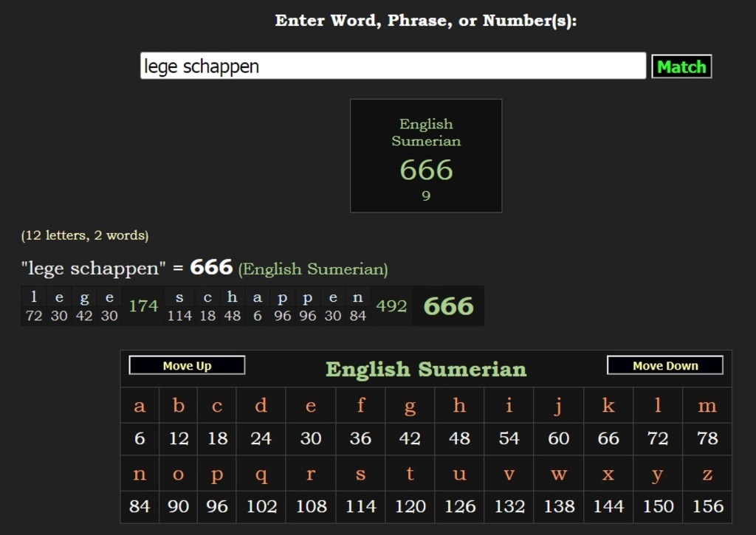Select letter 'z' in the cipher chart

click(x=707, y=474)
